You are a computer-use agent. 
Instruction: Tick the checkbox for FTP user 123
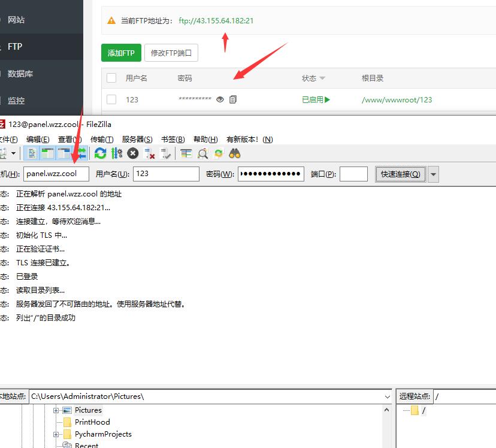click(x=111, y=99)
